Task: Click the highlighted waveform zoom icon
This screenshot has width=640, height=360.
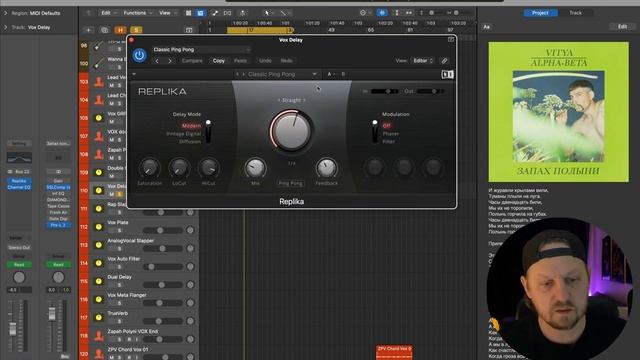Action: pos(382,13)
